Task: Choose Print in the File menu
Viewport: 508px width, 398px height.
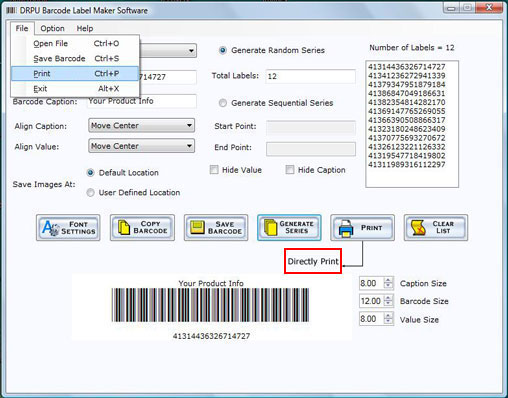Action: click(75, 74)
